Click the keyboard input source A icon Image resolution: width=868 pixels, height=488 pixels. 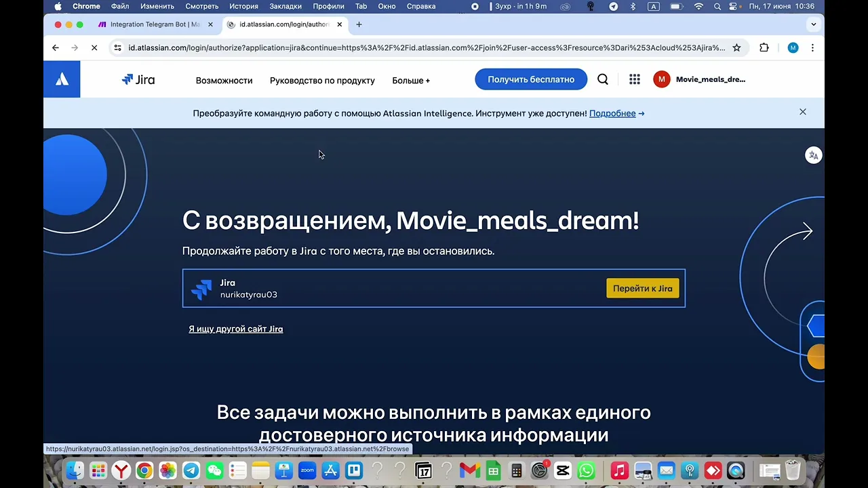tap(654, 6)
